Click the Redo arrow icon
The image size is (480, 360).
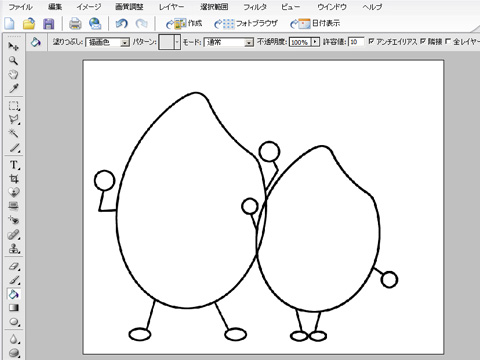point(142,24)
